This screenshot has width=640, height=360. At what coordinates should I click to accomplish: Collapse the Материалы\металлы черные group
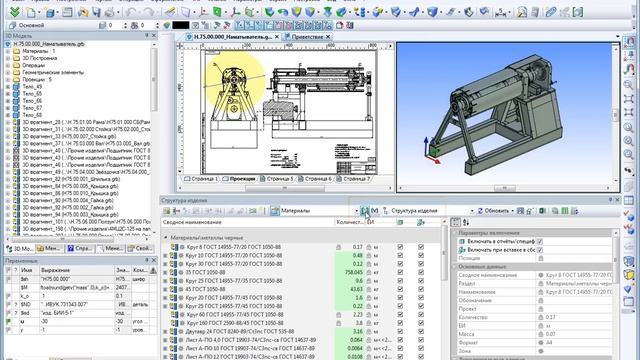point(165,238)
